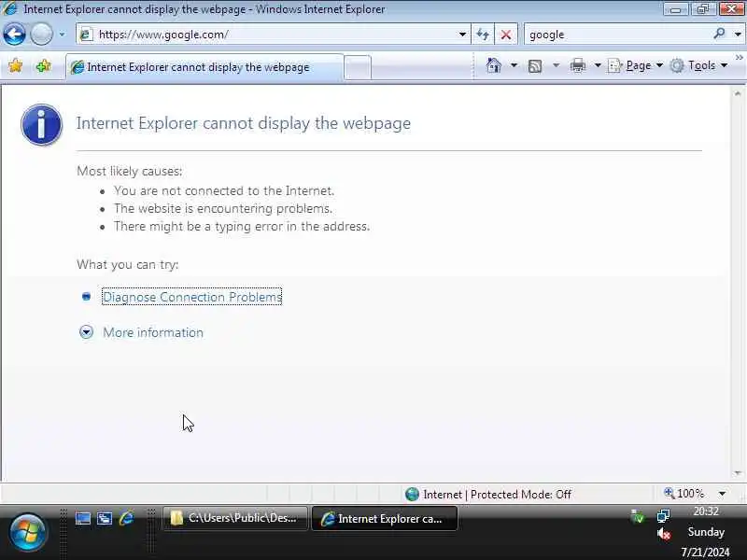The width and height of the screenshot is (747, 560).
Task: Click the vertical scrollbar down arrow
Action: pos(738,473)
